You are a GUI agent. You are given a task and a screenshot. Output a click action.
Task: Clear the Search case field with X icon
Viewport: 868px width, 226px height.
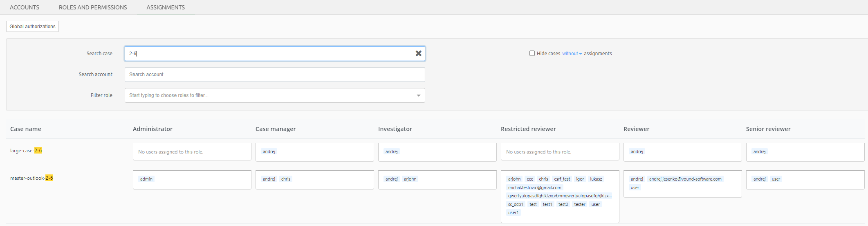[418, 54]
